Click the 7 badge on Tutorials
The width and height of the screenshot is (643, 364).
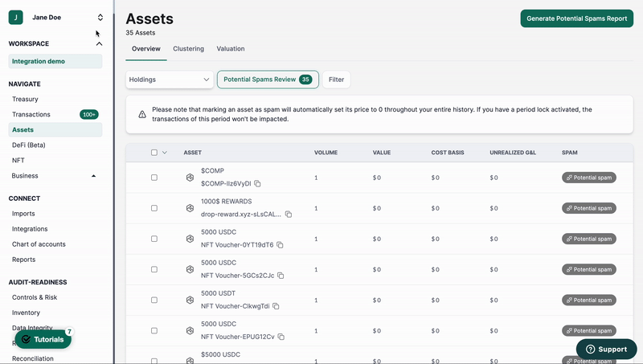click(69, 331)
